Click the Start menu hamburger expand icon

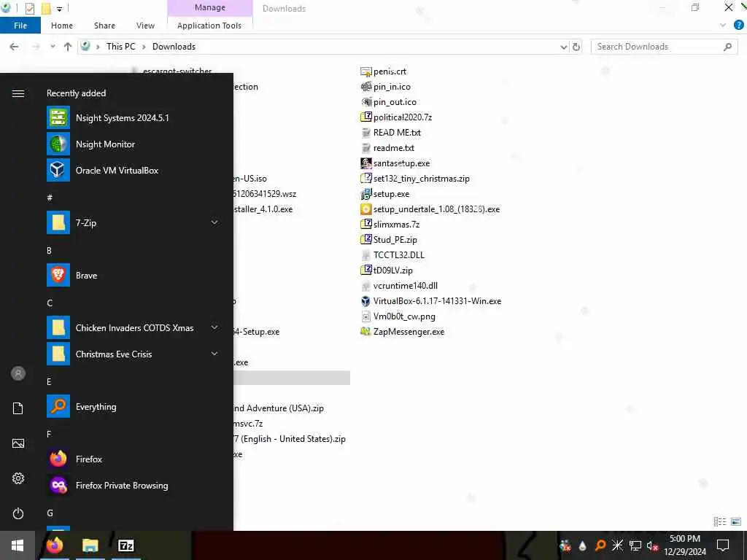click(x=18, y=93)
